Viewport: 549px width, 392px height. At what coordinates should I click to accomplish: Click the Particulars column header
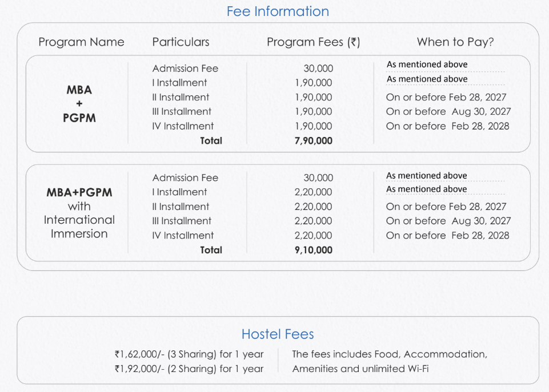click(x=181, y=42)
